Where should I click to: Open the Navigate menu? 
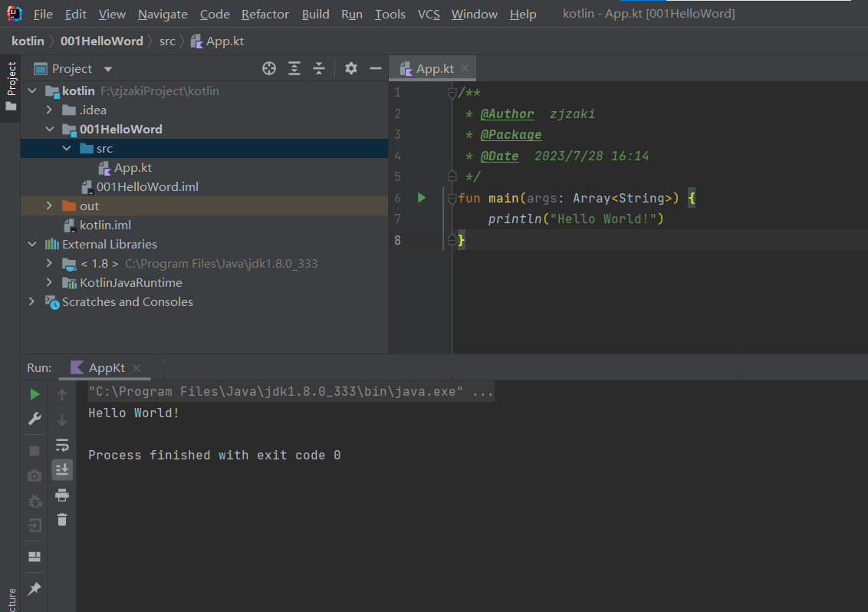163,14
